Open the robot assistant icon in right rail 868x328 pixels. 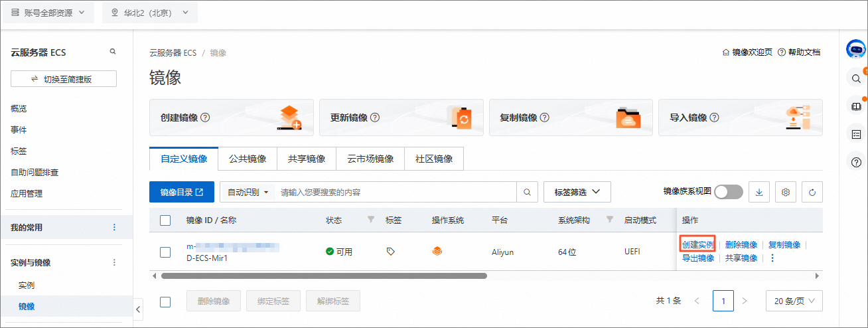pos(856,49)
